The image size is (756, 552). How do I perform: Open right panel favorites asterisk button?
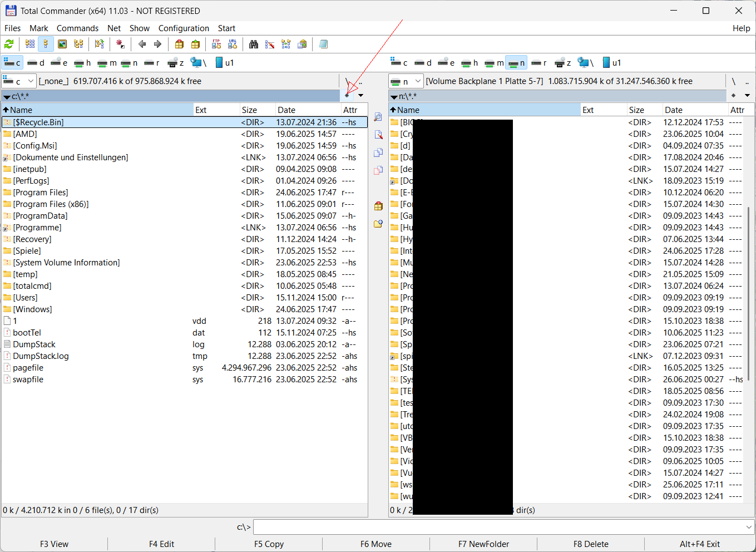point(734,96)
